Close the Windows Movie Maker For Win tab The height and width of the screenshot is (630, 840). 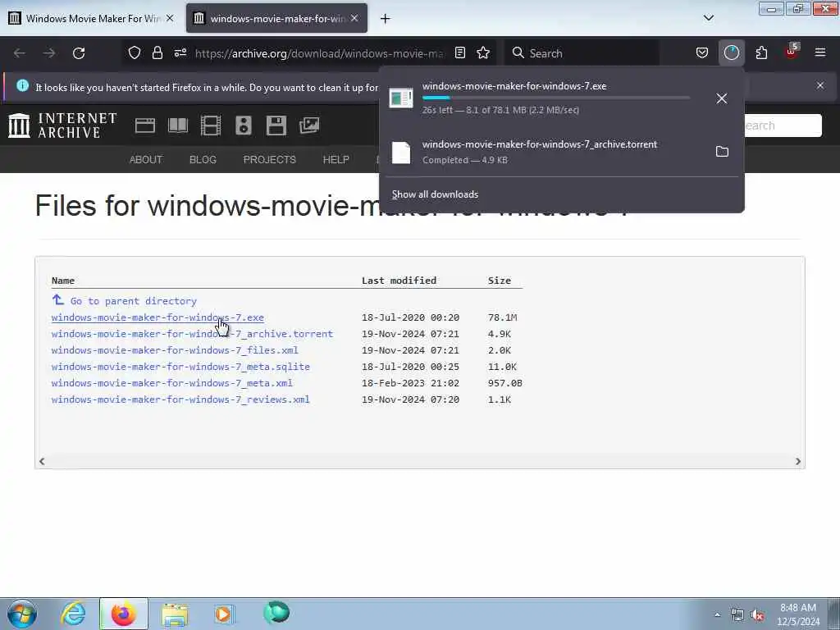click(170, 18)
